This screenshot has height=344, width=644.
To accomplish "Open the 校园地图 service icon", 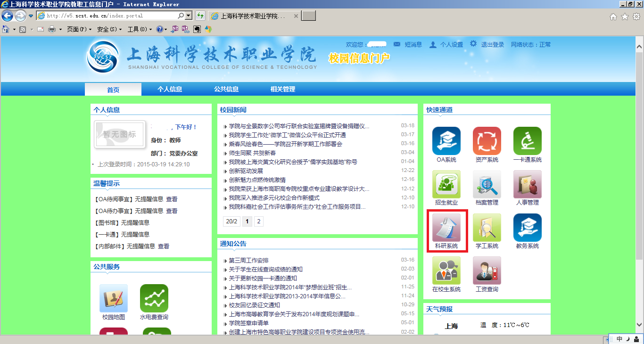I will click(x=113, y=298).
